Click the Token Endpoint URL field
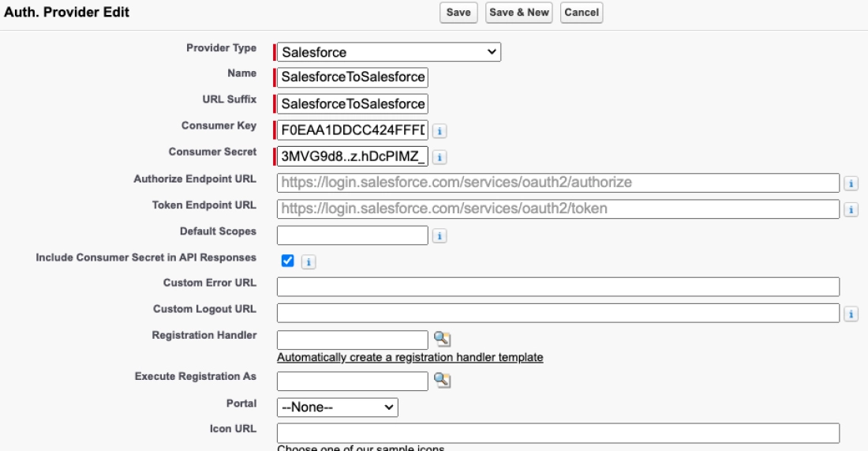Image resolution: width=868 pixels, height=451 pixels. [558, 209]
